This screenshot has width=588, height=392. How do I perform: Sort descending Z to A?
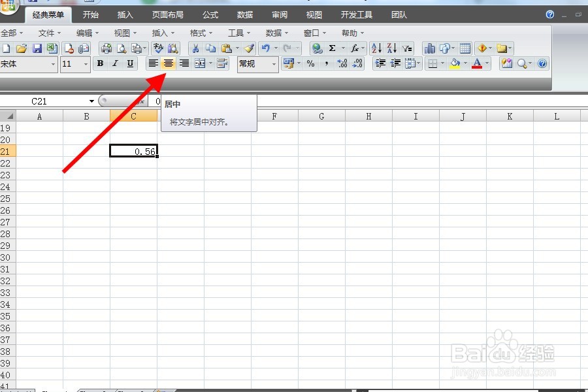(x=391, y=48)
